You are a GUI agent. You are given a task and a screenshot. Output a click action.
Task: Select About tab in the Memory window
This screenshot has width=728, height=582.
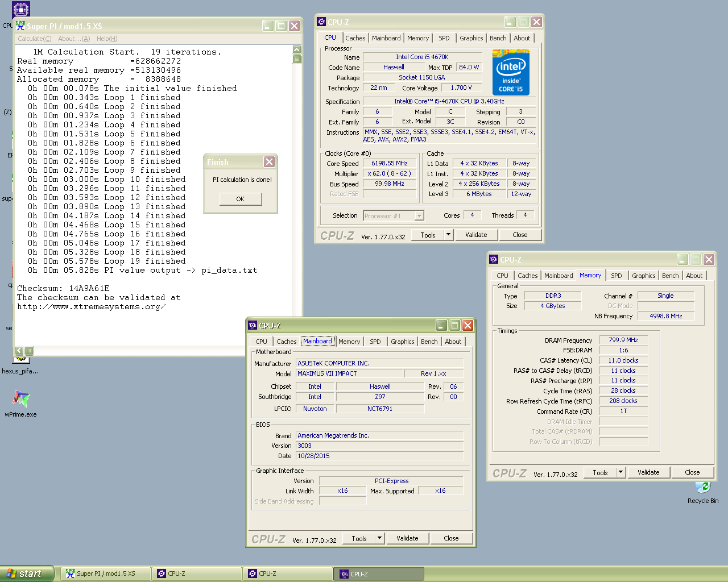point(694,276)
